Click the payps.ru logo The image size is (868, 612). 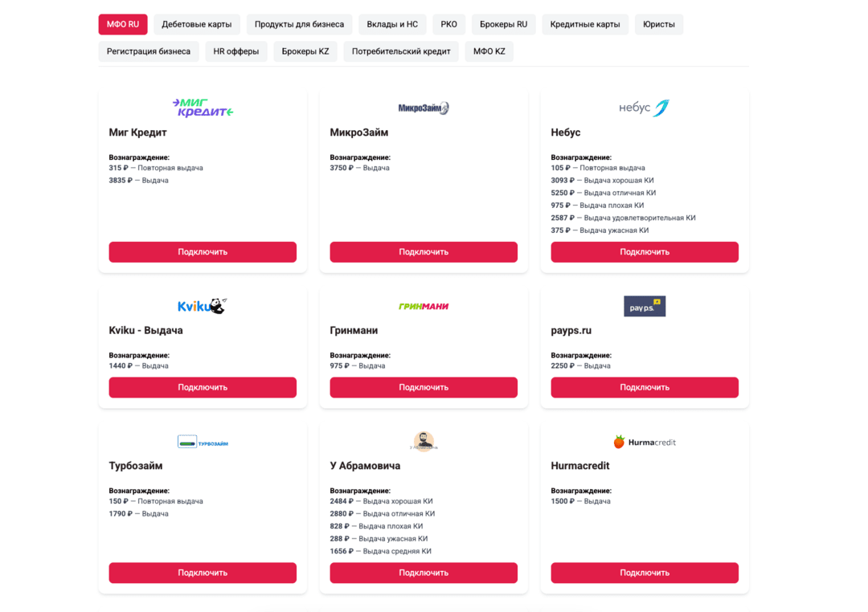tap(645, 306)
